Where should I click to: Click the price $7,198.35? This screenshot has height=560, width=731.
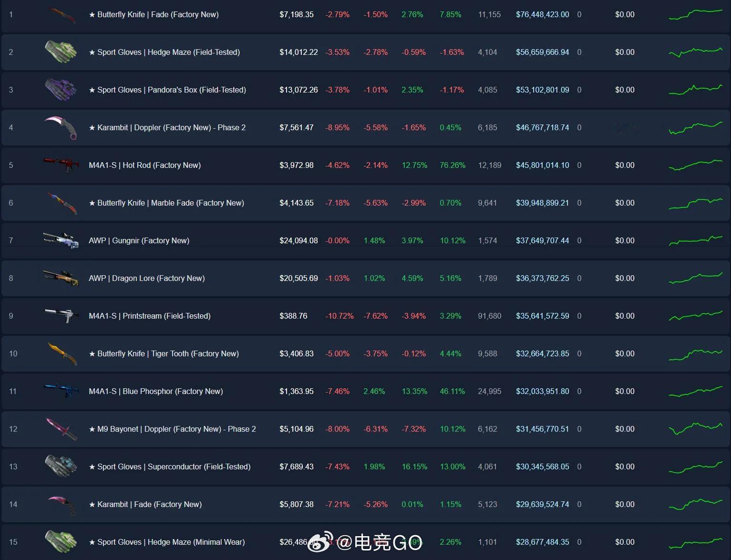click(297, 14)
